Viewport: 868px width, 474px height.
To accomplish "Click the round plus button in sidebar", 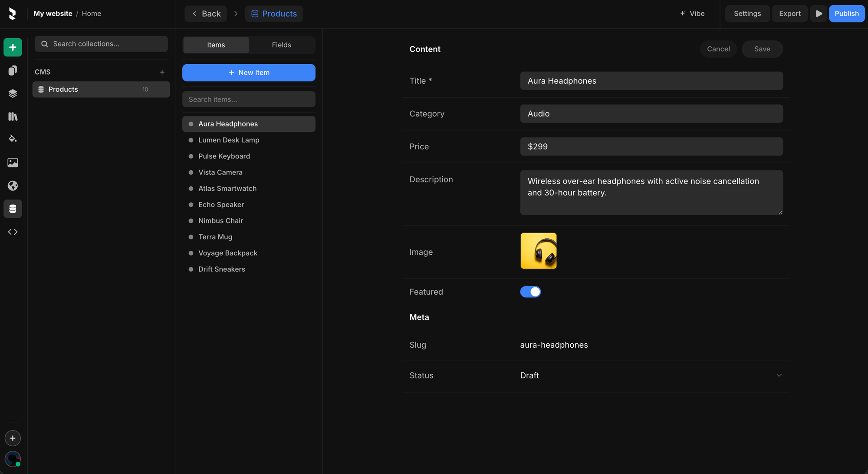I will click(13, 438).
